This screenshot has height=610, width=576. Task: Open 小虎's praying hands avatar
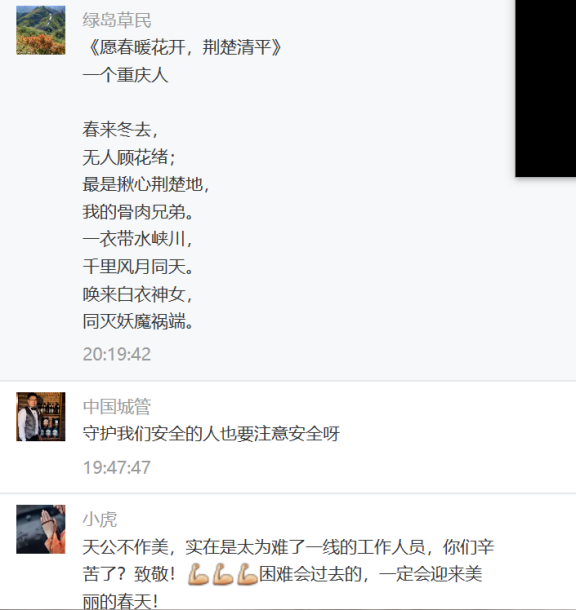coord(41,529)
